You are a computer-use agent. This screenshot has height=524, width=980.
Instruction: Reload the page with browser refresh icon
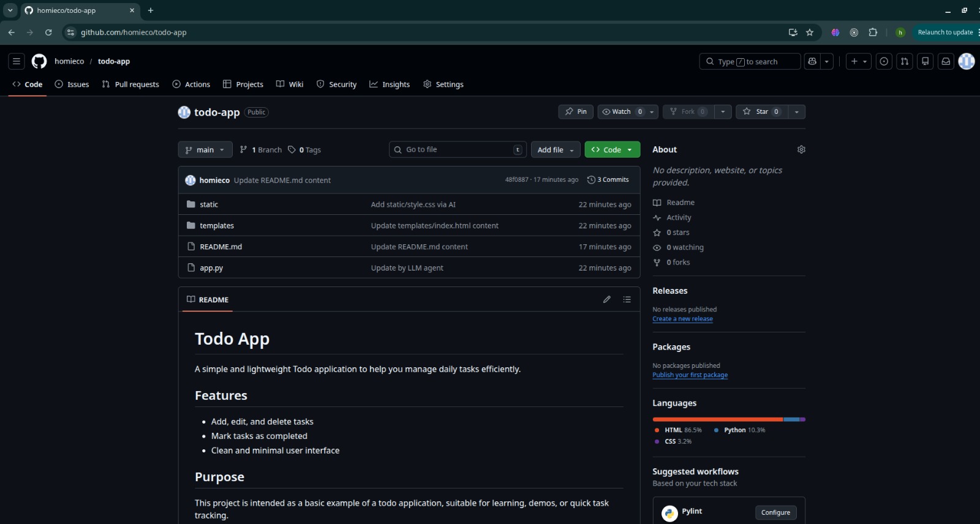[x=48, y=32]
